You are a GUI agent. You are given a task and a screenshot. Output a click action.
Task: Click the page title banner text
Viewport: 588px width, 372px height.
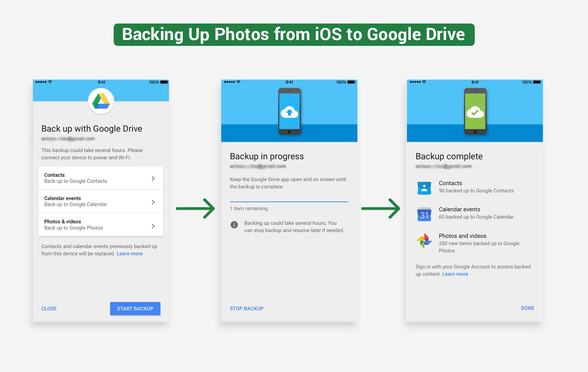pos(294,34)
